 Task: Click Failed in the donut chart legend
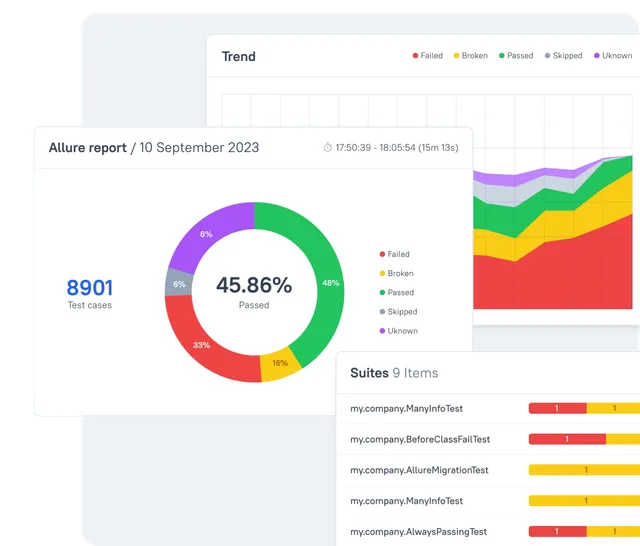click(x=394, y=254)
